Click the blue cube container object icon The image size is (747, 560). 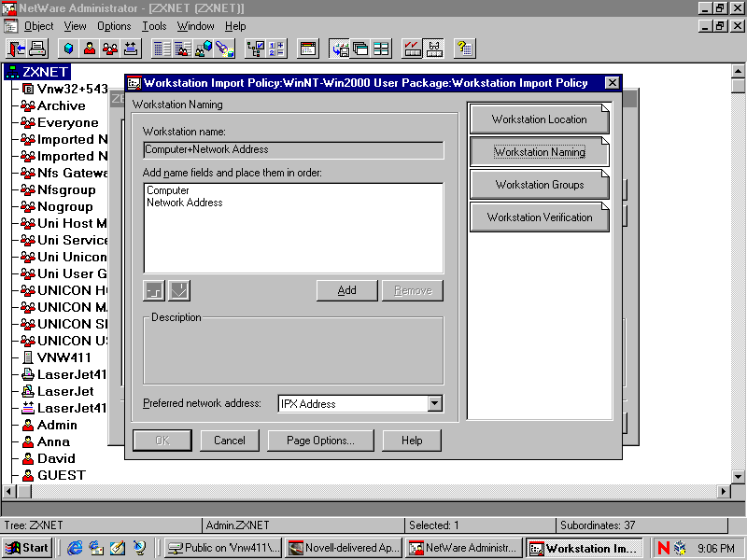point(68,49)
